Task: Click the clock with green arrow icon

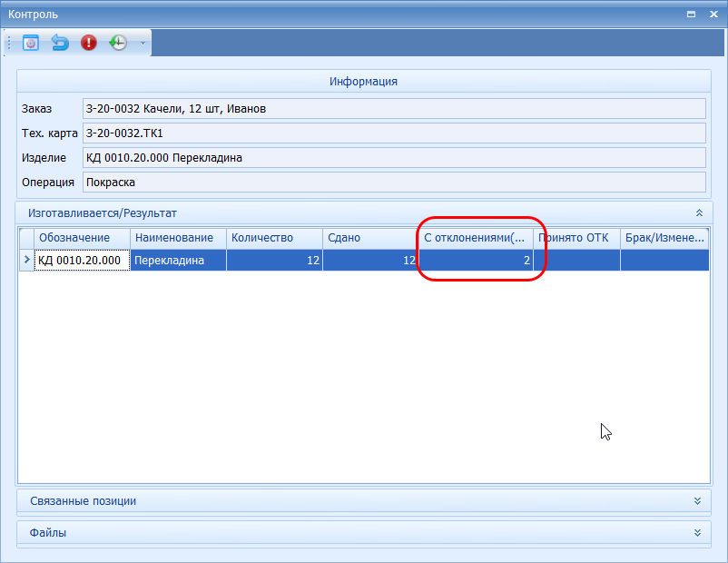Action: (118, 43)
